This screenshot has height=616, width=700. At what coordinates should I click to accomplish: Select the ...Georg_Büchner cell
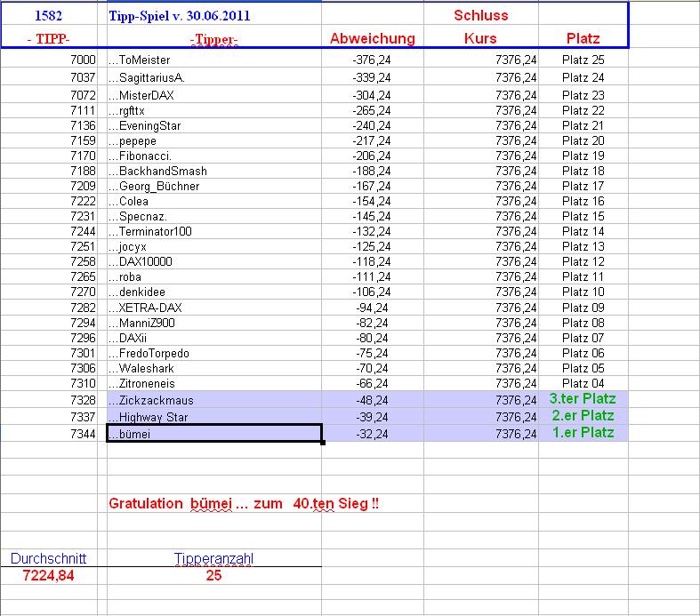[x=213, y=186]
